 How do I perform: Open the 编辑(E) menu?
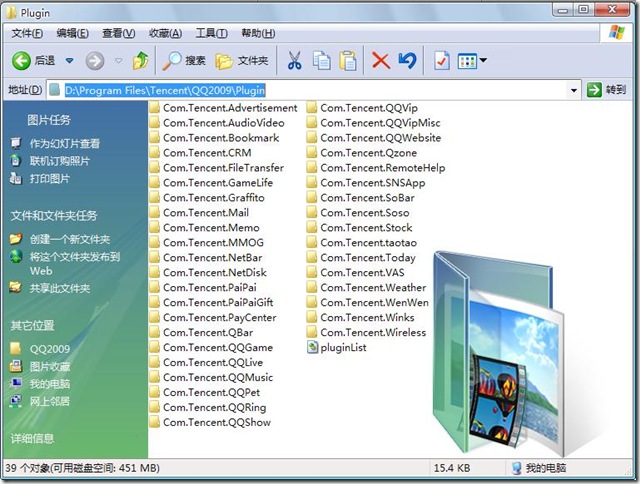pos(73,33)
